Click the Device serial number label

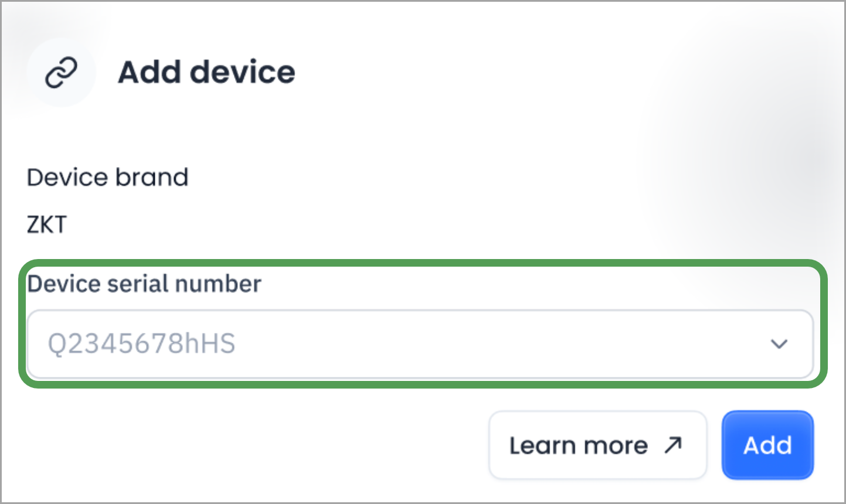[144, 284]
